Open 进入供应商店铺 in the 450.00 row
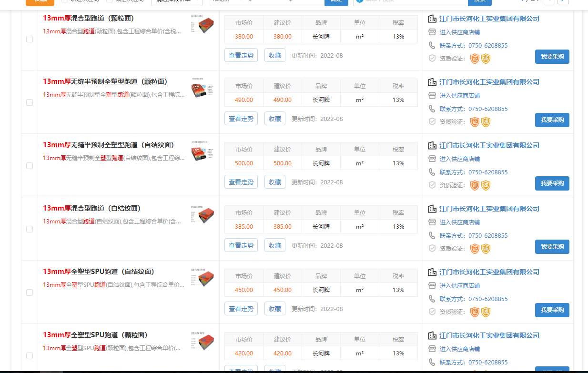 point(460,286)
